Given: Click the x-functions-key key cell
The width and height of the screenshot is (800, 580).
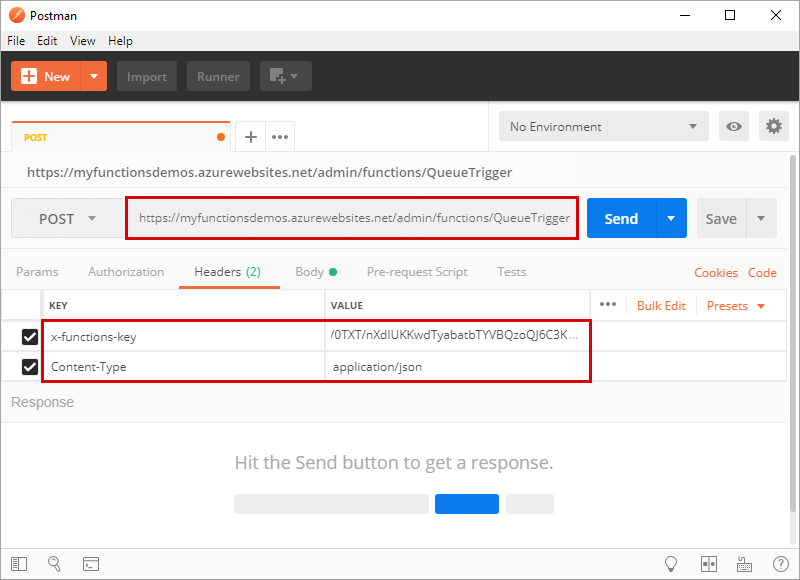Looking at the screenshot, I should click(184, 337).
